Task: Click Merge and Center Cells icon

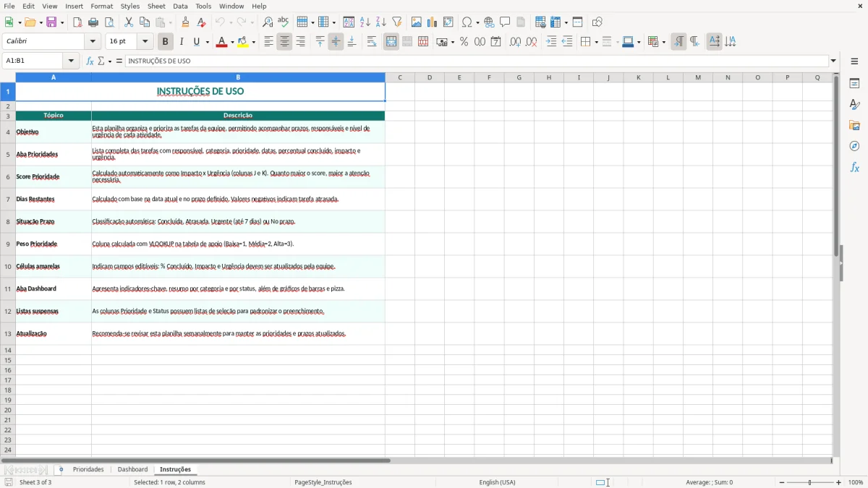Action: (x=391, y=42)
